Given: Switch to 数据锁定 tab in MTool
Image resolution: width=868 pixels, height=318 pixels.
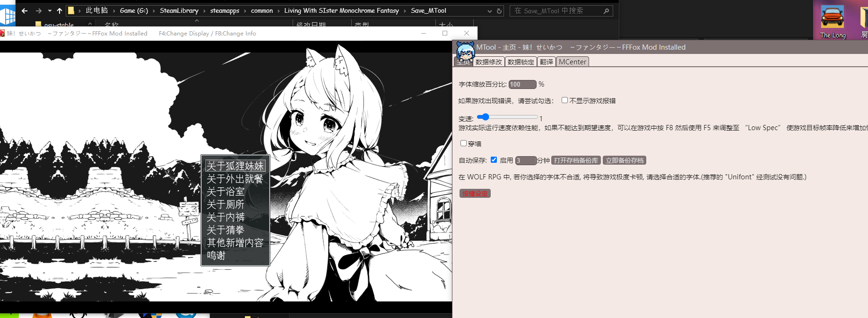Looking at the screenshot, I should (521, 62).
